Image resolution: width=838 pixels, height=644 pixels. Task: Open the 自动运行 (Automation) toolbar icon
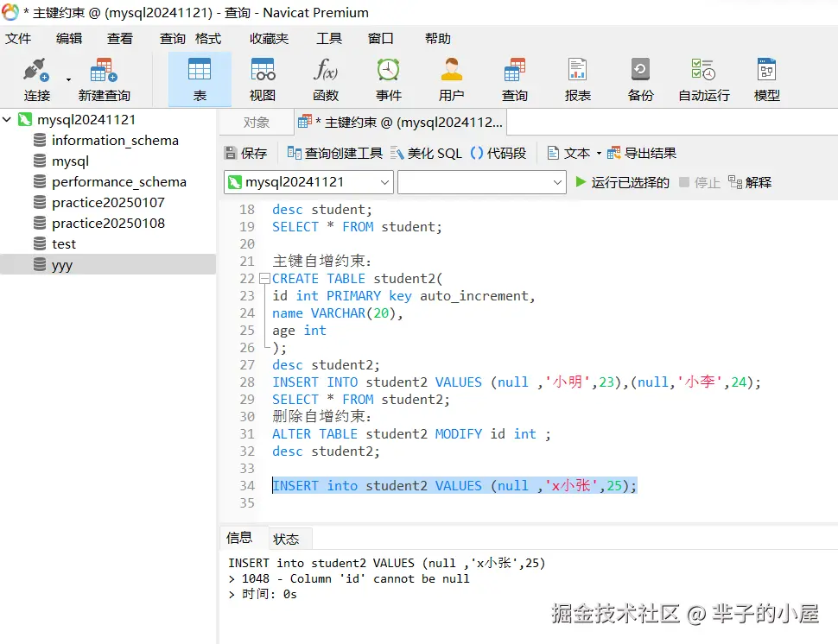(704, 79)
